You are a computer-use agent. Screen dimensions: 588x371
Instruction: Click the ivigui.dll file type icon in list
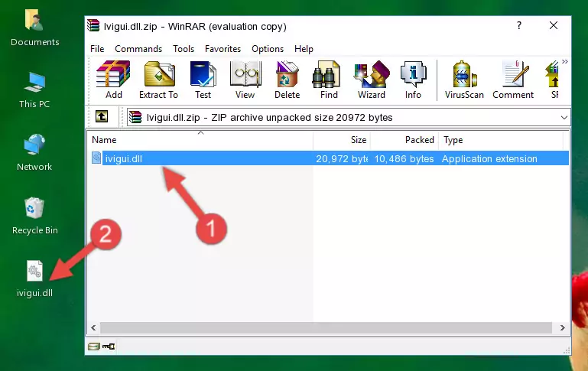[x=96, y=158]
